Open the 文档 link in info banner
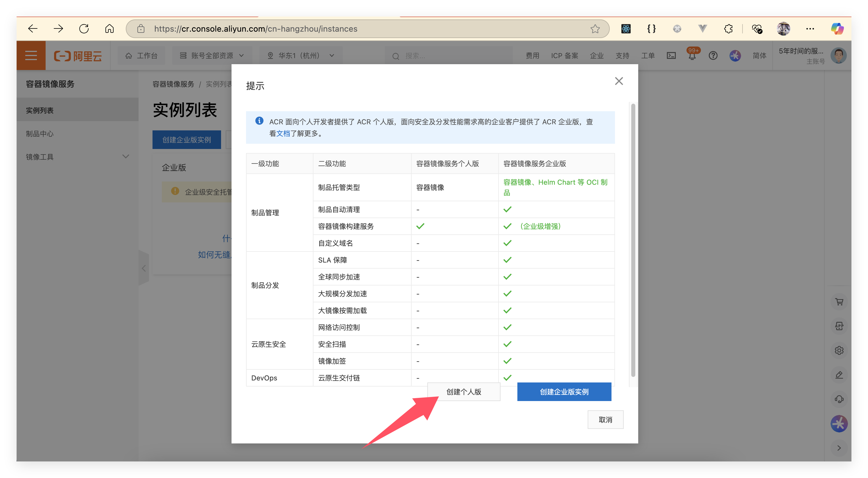Viewport: 868px width, 478px height. pyautogui.click(x=283, y=133)
